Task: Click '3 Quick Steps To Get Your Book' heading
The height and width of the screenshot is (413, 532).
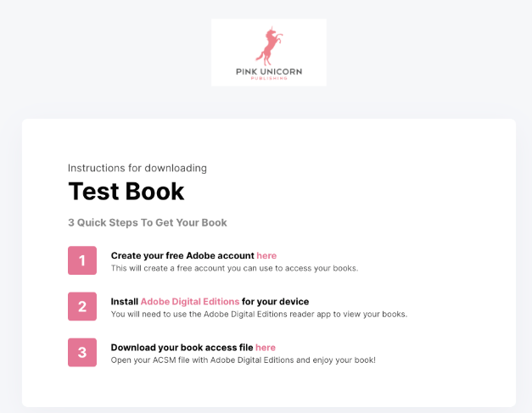Action: 148,222
